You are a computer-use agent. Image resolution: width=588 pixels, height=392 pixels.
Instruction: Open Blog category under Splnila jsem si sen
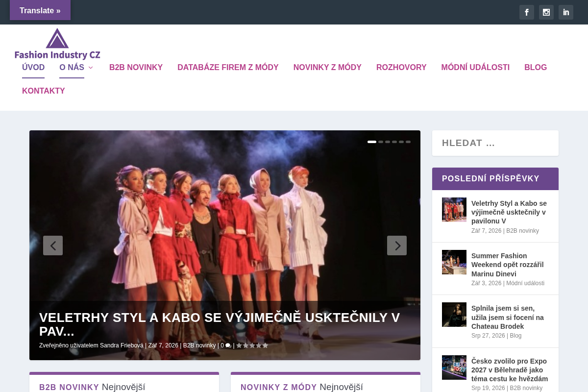[515, 336]
